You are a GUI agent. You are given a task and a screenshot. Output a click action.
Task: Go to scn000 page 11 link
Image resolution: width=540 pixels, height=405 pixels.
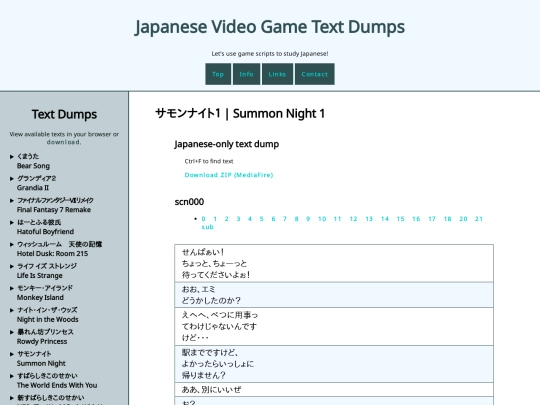(338, 219)
